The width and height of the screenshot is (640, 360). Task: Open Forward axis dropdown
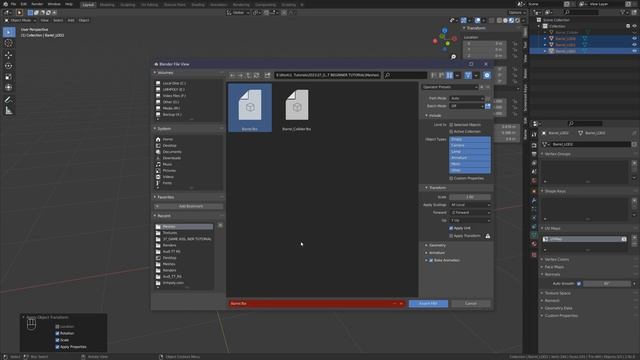pyautogui.click(x=470, y=213)
